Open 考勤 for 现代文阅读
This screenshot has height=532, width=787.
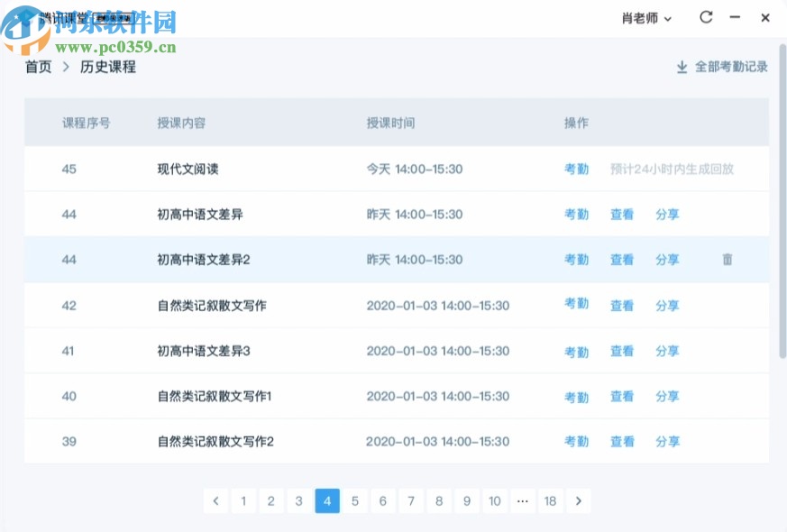coord(576,169)
